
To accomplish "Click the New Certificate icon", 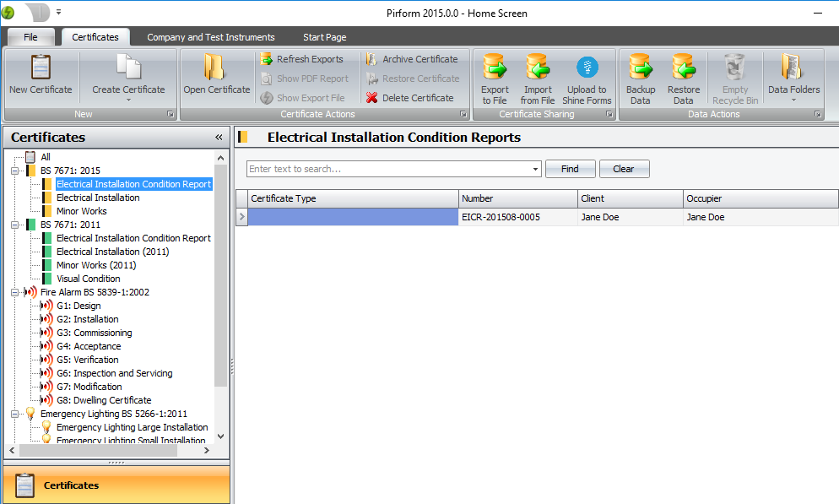I will click(x=41, y=67).
